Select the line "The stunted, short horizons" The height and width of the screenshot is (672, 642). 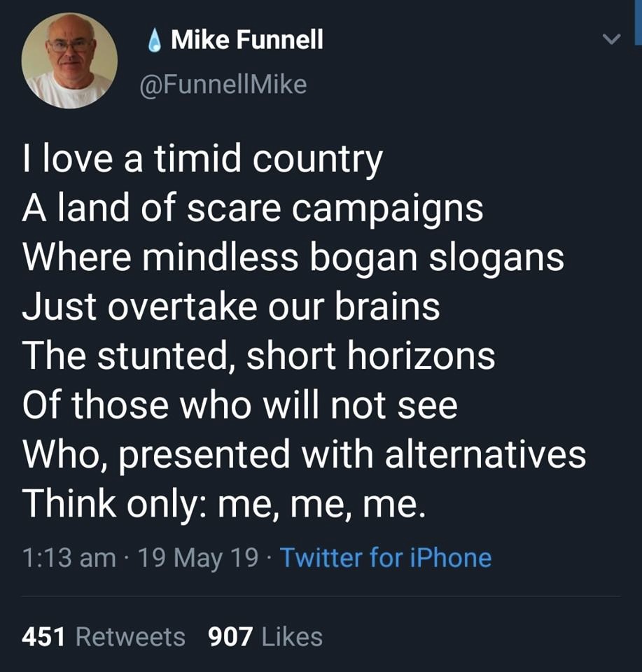tap(259, 355)
